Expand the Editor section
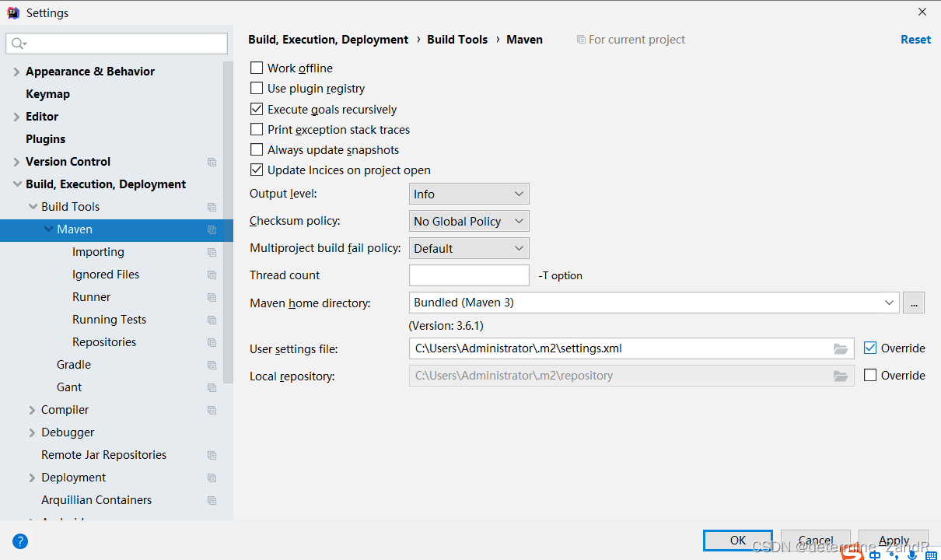 click(x=17, y=117)
